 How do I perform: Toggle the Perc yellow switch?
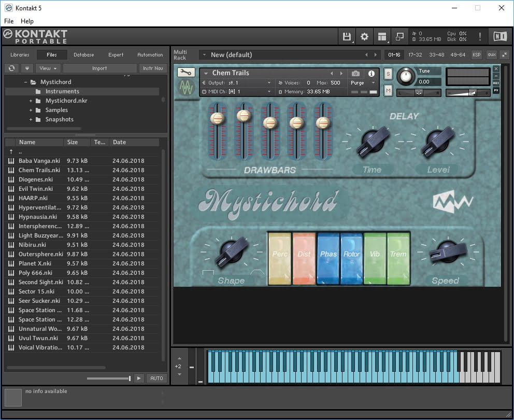(280, 258)
